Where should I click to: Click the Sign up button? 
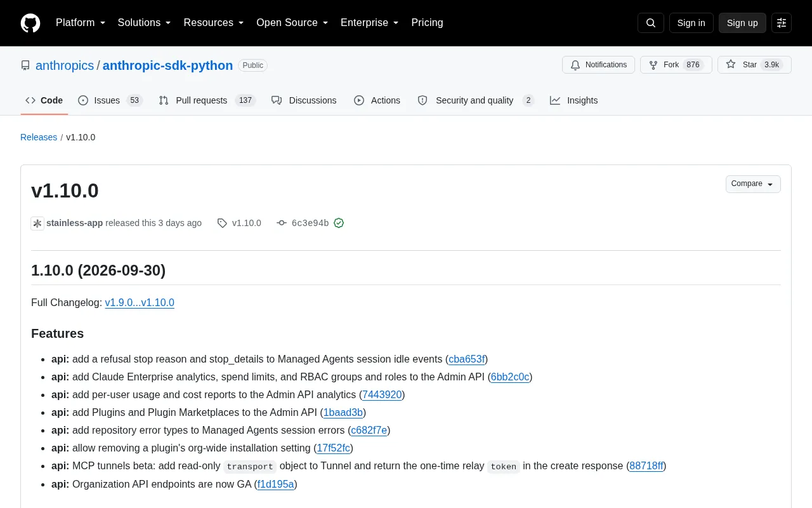pyautogui.click(x=742, y=23)
